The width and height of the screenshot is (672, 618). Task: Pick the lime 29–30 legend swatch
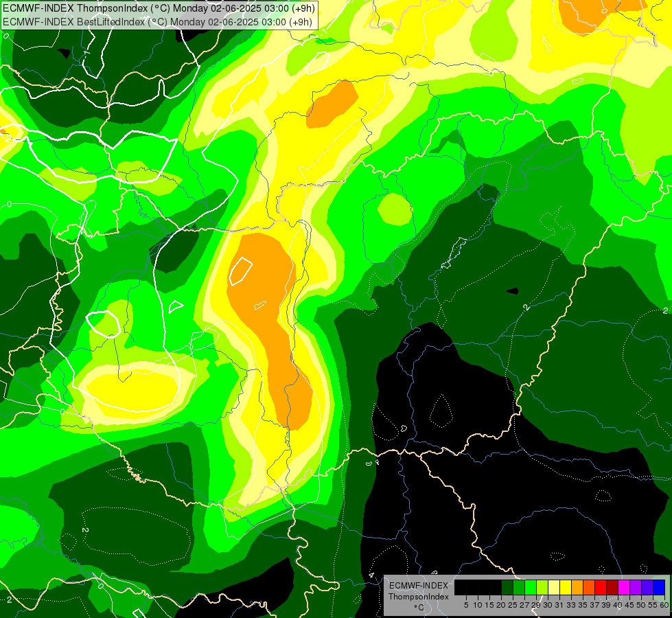point(542,587)
